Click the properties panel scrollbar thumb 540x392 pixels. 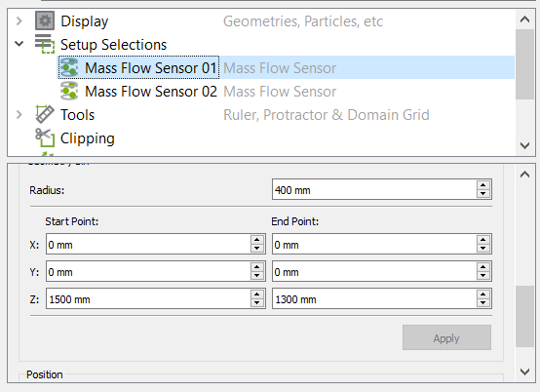coord(524,316)
